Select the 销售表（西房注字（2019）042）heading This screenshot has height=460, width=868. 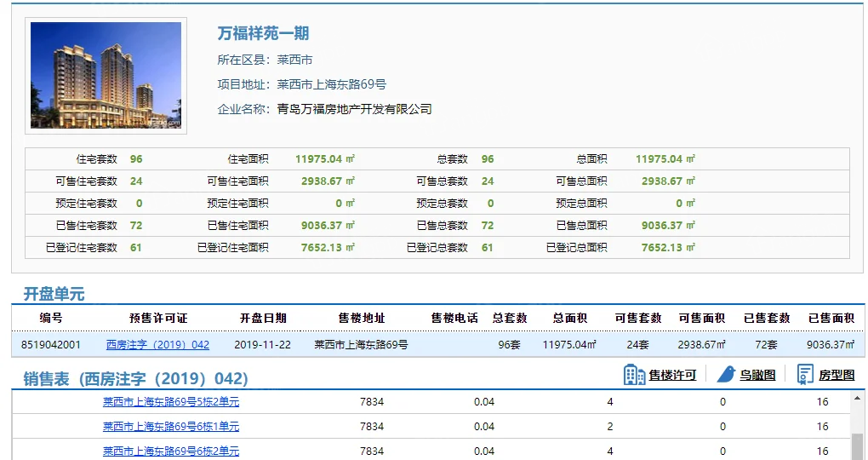135,379
